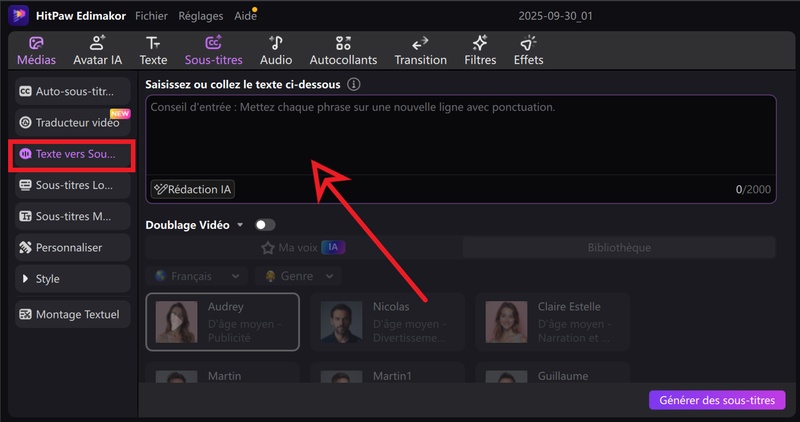The width and height of the screenshot is (800, 422).
Task: Open the Fichier menu
Action: point(151,16)
